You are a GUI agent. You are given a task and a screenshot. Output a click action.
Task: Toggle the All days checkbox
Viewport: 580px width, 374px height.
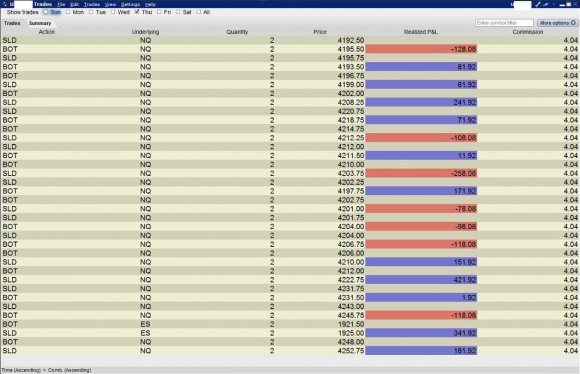(199, 12)
